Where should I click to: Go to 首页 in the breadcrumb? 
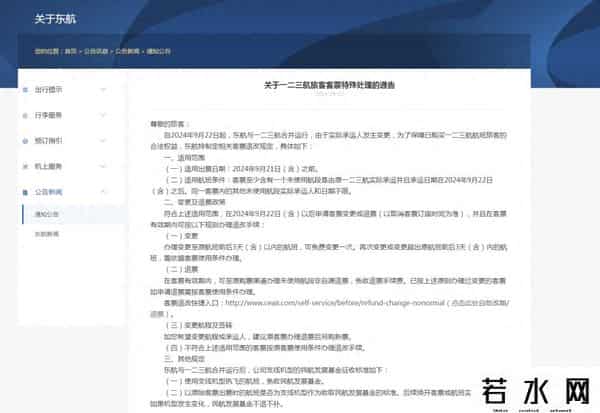[x=70, y=51]
